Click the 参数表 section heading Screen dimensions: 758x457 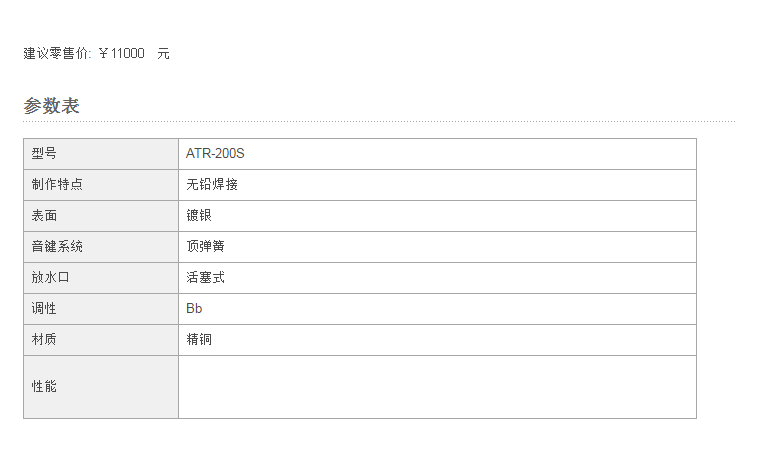tap(51, 106)
